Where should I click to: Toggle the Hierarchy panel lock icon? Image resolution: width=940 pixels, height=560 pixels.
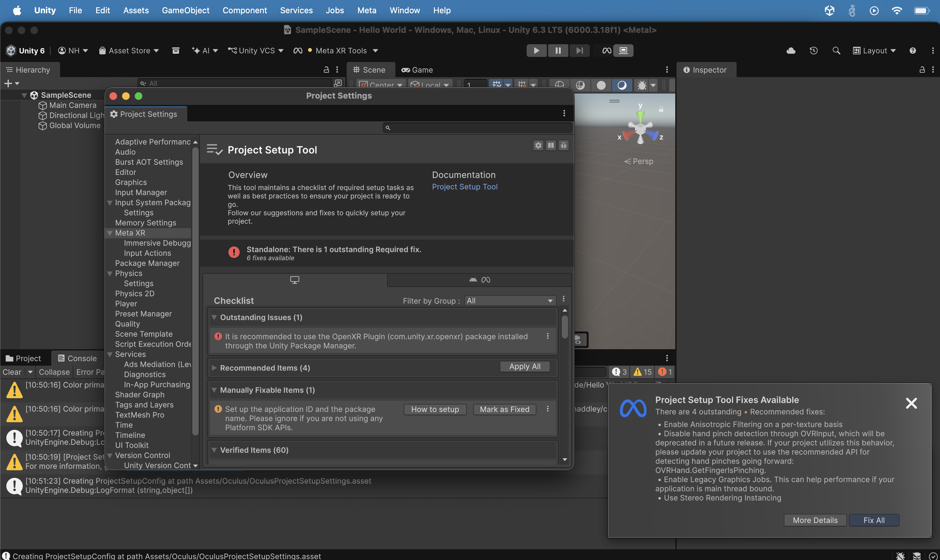[326, 70]
